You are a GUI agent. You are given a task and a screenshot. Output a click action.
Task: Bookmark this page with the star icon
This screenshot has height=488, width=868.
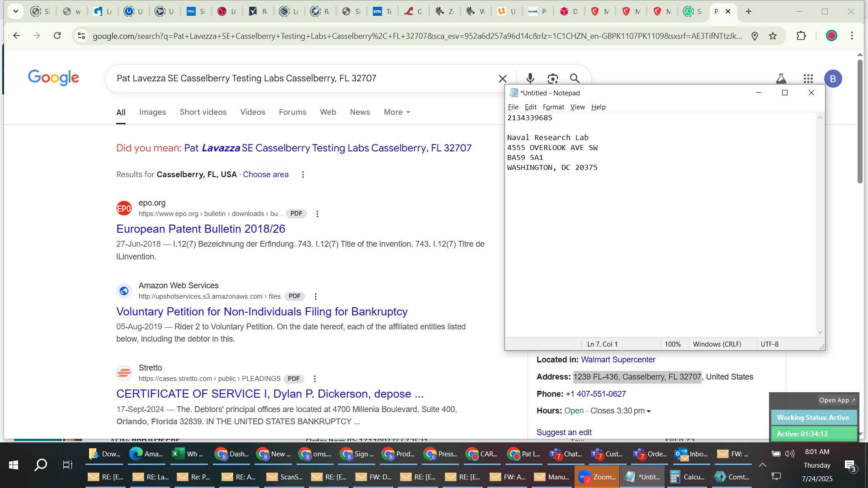(x=773, y=36)
